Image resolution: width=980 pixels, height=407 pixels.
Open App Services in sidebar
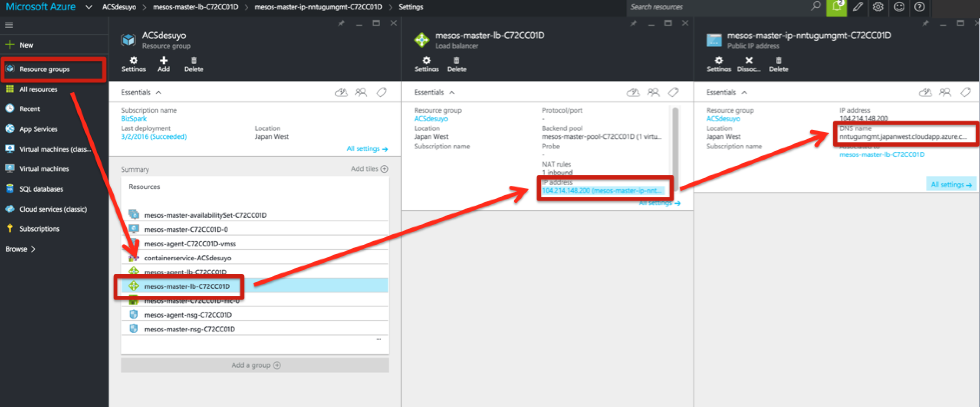32,129
